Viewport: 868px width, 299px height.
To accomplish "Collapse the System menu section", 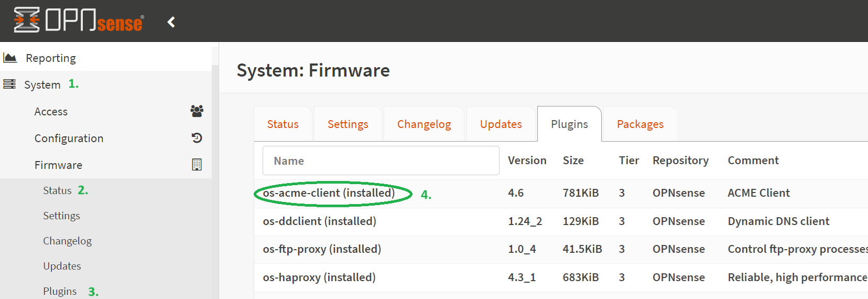I will [x=42, y=85].
